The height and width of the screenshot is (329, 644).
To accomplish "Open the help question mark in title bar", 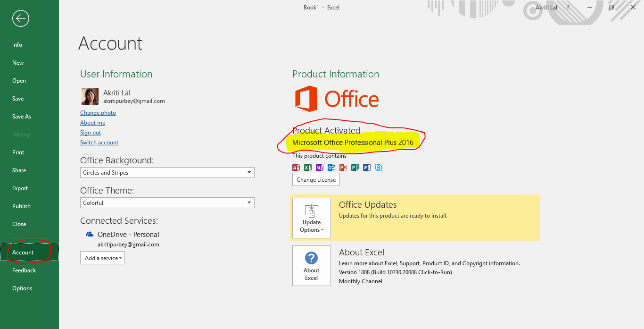I will pos(568,7).
